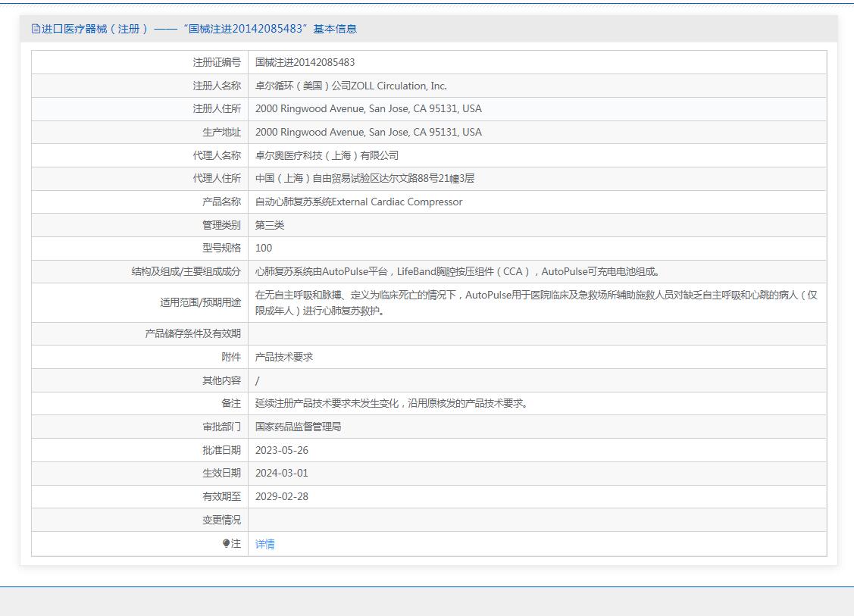Select expiry date 2029-02-28
The image size is (854, 616).
(282, 496)
